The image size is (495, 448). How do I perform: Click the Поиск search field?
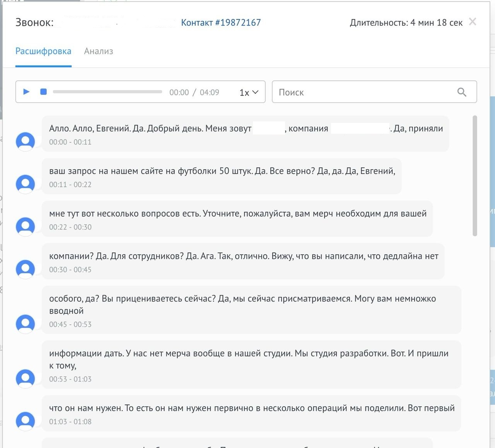click(374, 92)
